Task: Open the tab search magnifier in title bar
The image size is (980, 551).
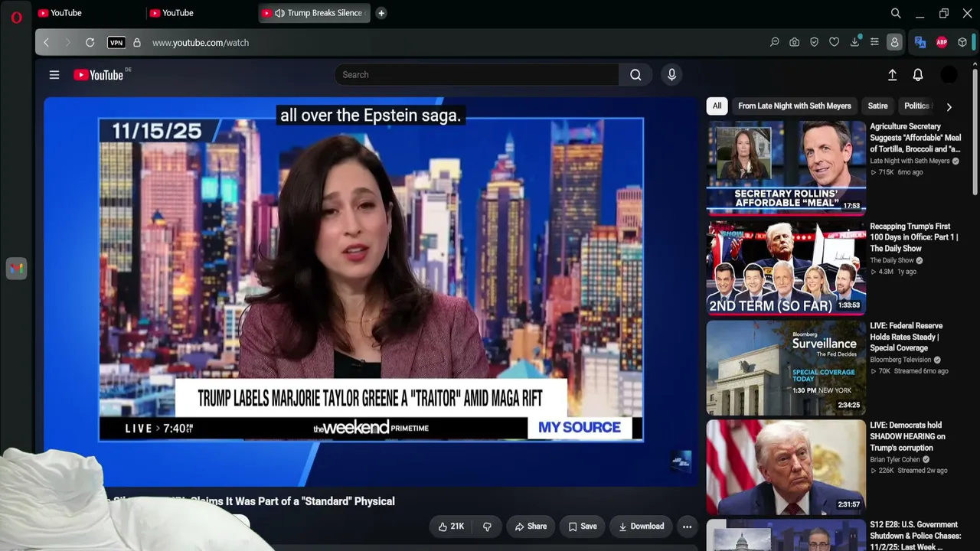Action: (896, 13)
